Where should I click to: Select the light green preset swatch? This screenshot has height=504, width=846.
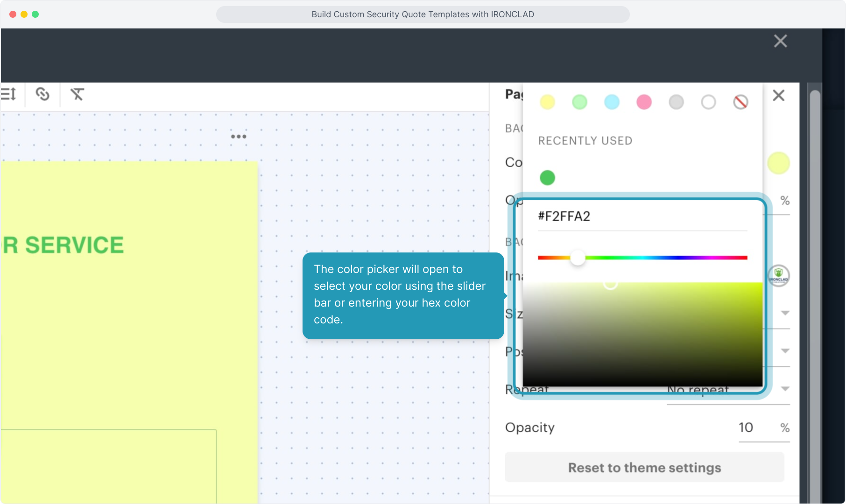click(579, 102)
